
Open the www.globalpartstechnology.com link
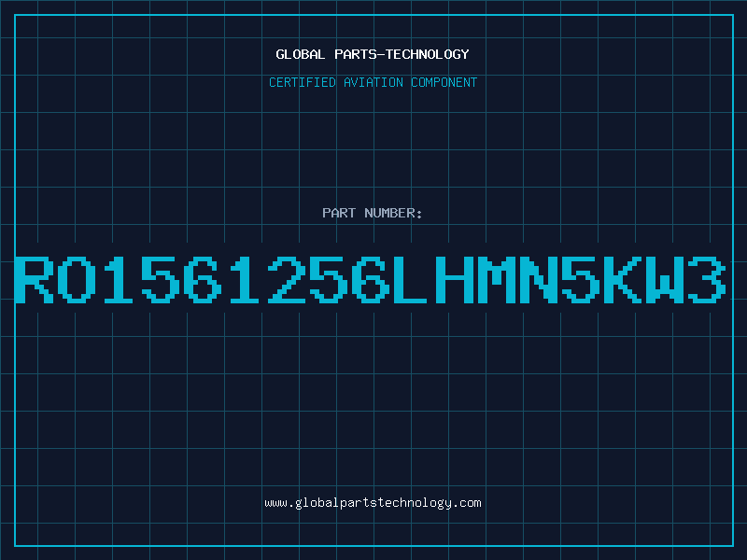(373, 503)
